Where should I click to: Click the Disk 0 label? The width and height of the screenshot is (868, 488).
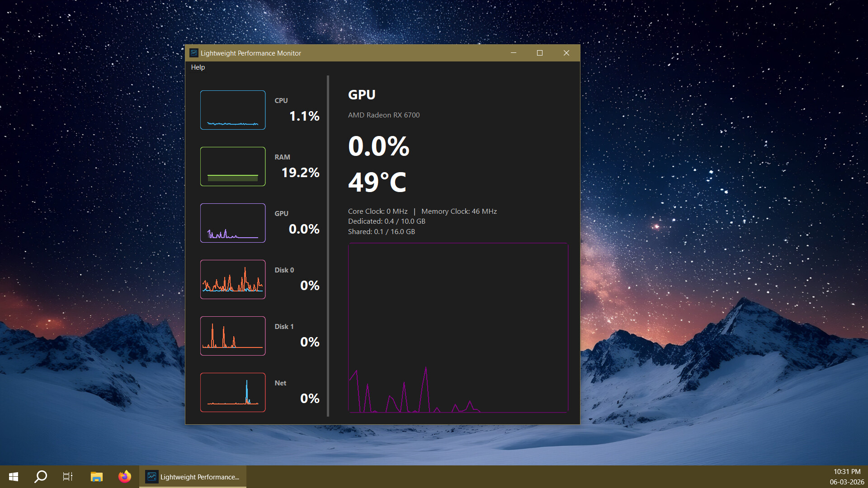284,270
